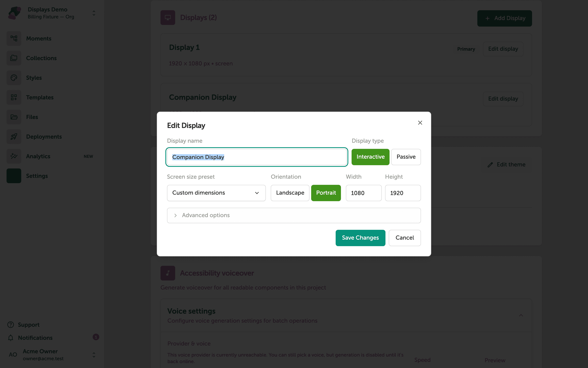Viewport: 588px width, 368px height.
Task: Click the Analytics sparkle icon
Action: [14, 156]
